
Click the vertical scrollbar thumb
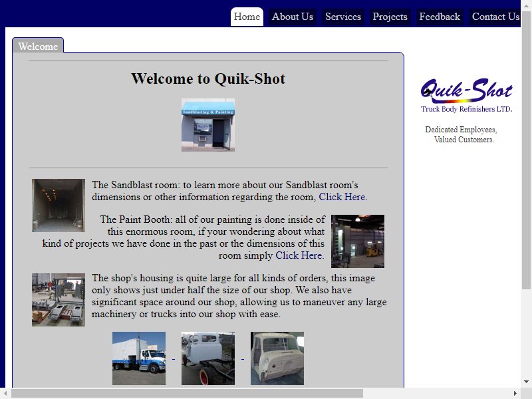click(x=526, y=149)
